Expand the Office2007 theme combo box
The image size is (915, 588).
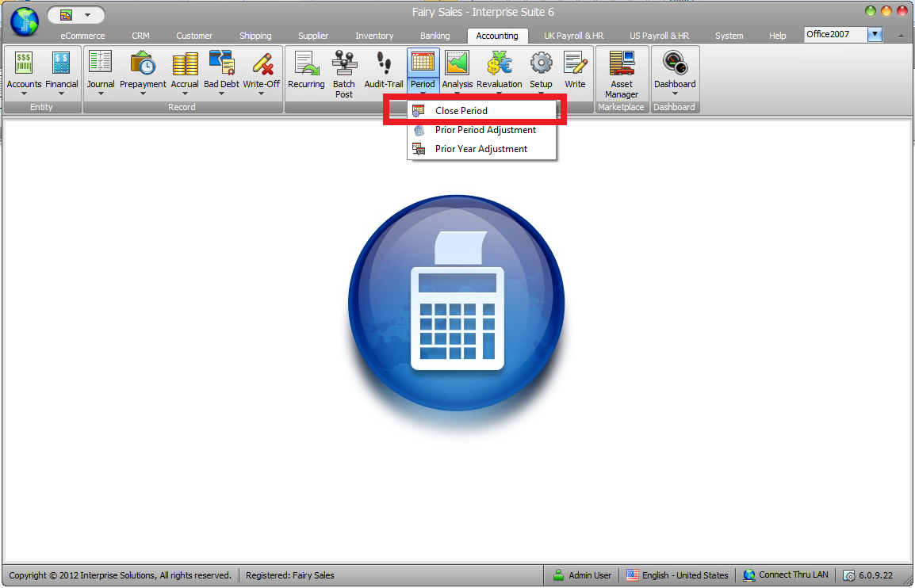point(875,34)
